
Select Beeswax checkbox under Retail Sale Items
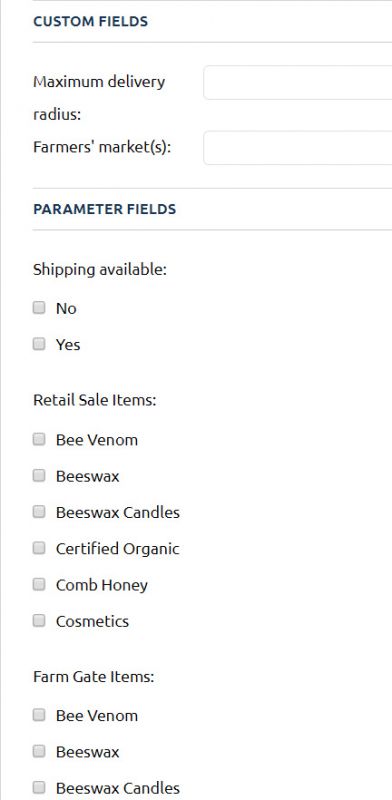pyautogui.click(x=39, y=476)
